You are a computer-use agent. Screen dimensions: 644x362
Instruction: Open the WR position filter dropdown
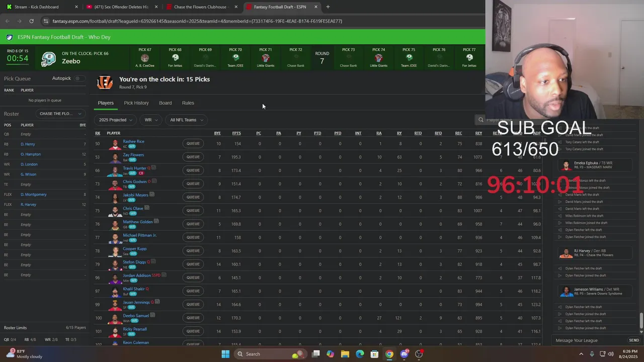[151, 120]
